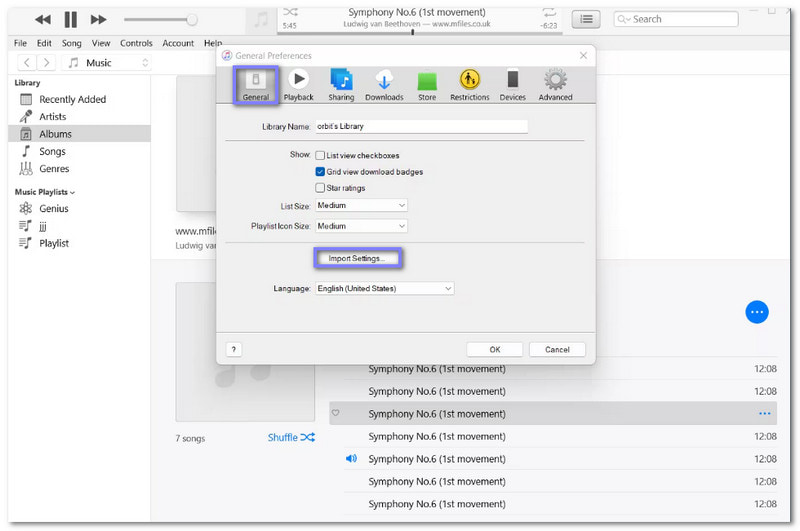Select Albums in Library sidebar
800x531 pixels.
point(79,134)
